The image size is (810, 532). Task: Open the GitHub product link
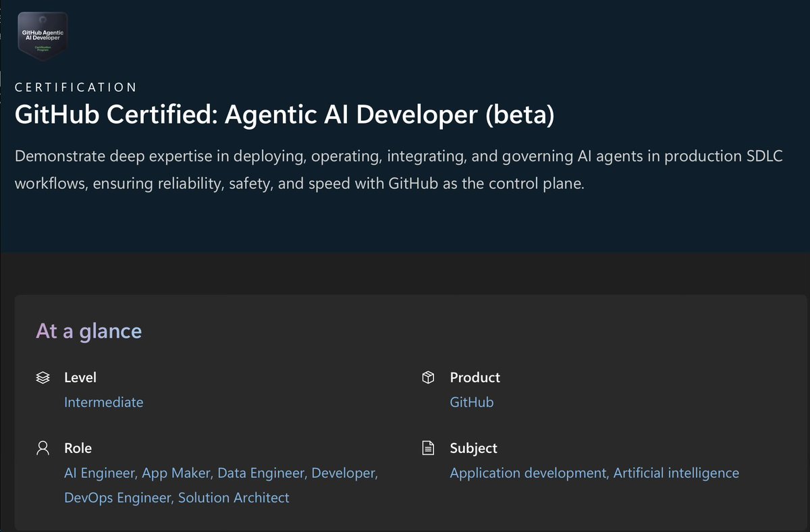[x=472, y=402]
